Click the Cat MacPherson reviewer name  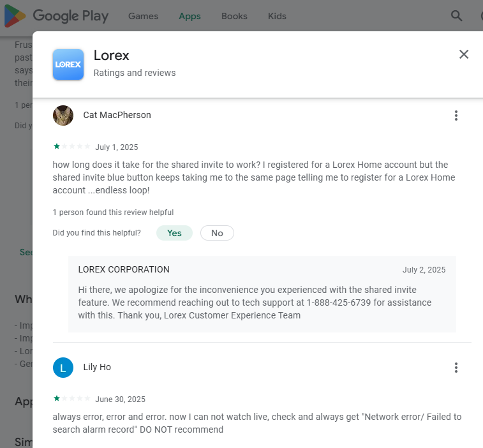click(117, 115)
